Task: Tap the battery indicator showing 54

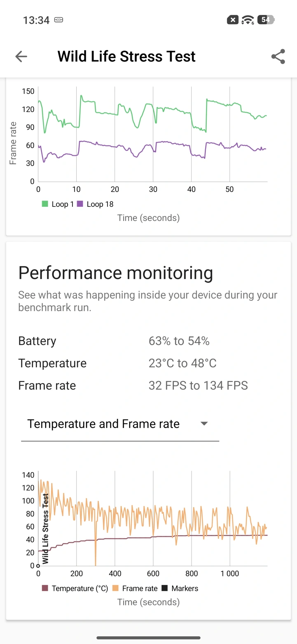Action: 265,19
